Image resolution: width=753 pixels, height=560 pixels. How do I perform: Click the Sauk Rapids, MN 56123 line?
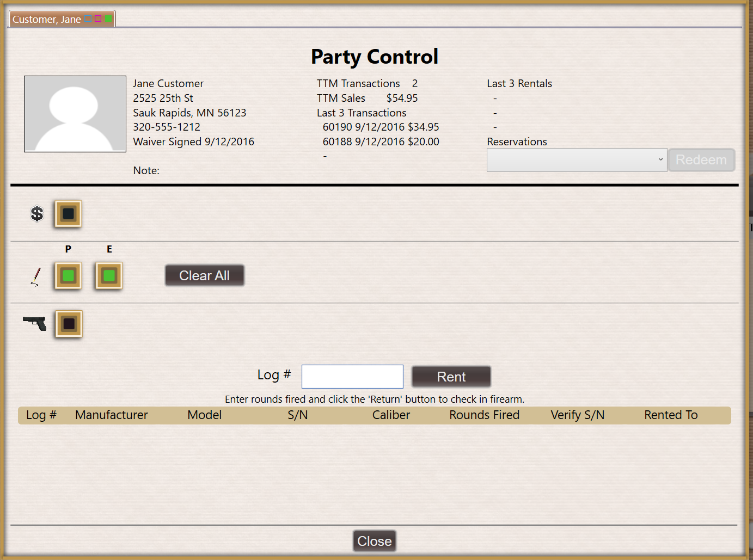(189, 113)
